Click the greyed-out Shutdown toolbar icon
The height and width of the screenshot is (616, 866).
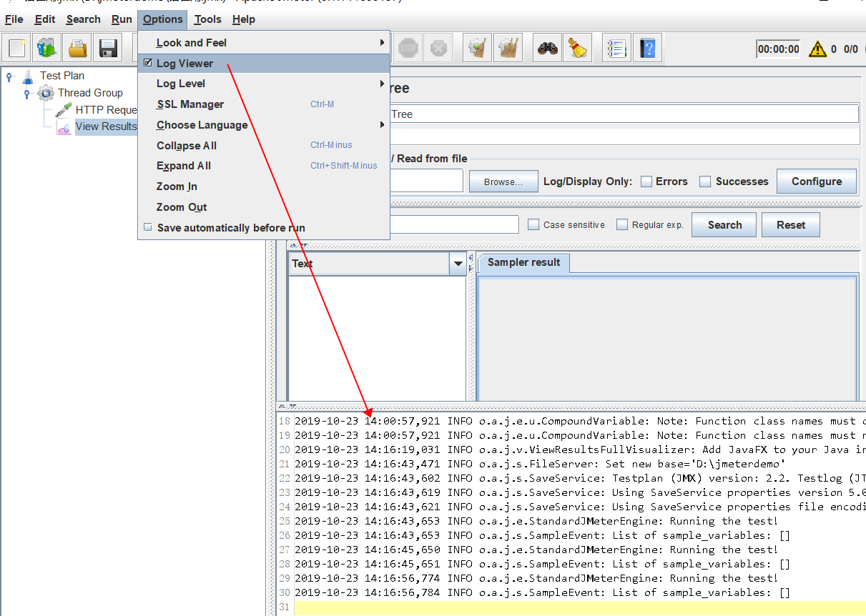[438, 49]
